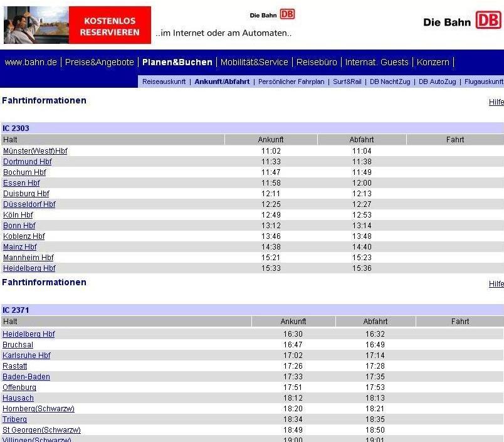The height and width of the screenshot is (442, 504).
Task: Open the www.bahn.de menu item
Action: 31,62
